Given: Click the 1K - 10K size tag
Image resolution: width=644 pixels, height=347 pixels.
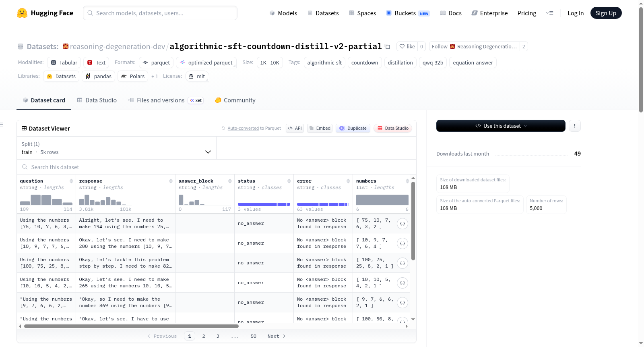Looking at the screenshot, I should [x=270, y=62].
